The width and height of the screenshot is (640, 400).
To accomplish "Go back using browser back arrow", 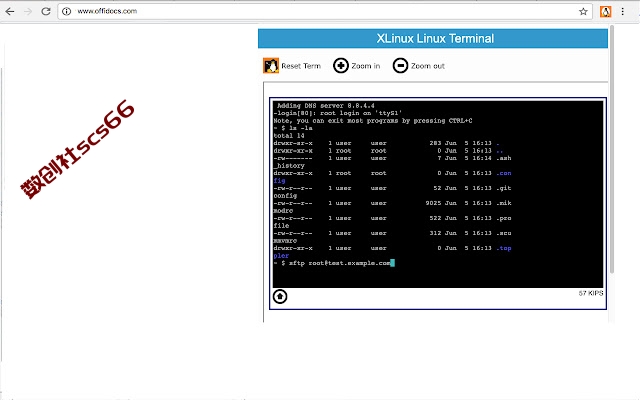I will click(10, 11).
